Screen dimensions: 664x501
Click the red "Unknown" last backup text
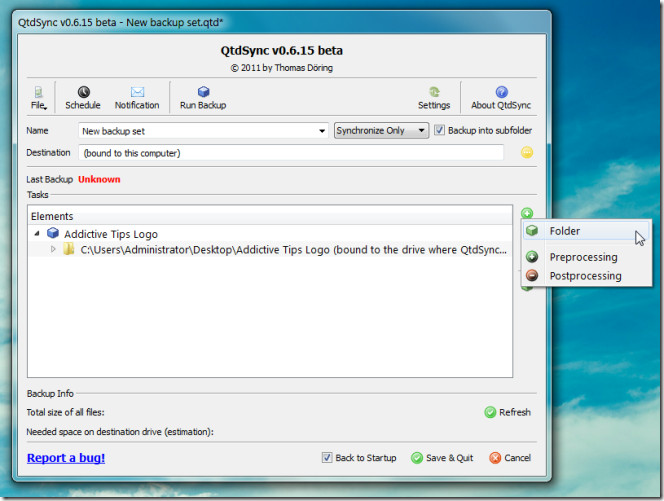coord(99,179)
